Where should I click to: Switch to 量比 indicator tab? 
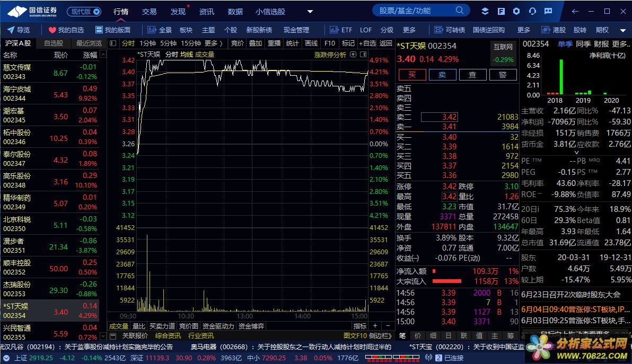point(139,326)
